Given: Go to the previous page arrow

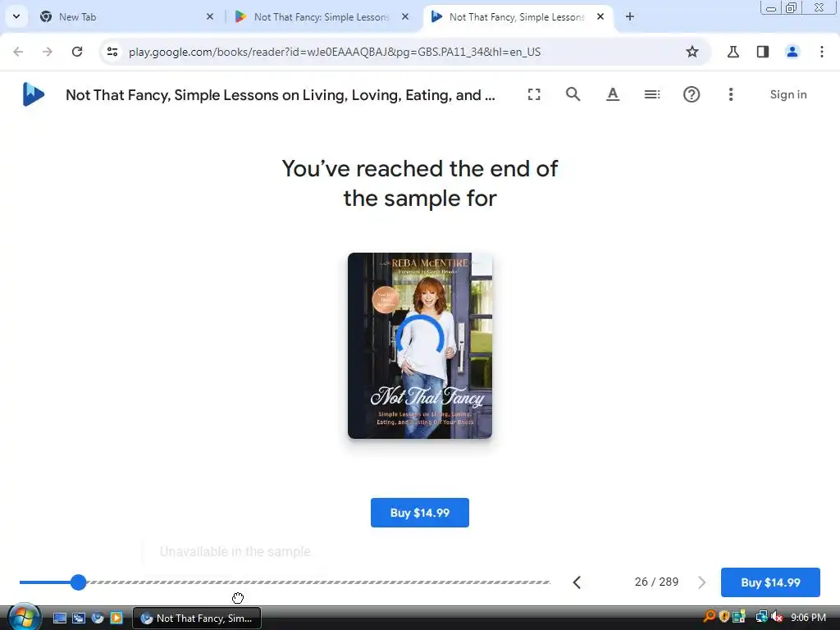Looking at the screenshot, I should click(x=577, y=582).
